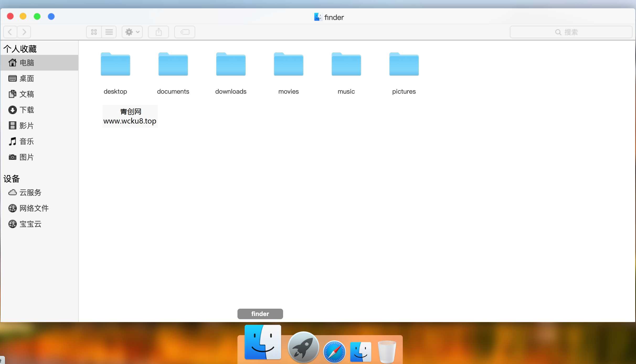The image size is (636, 364).
Task: Switch to list view
Action: point(109,32)
